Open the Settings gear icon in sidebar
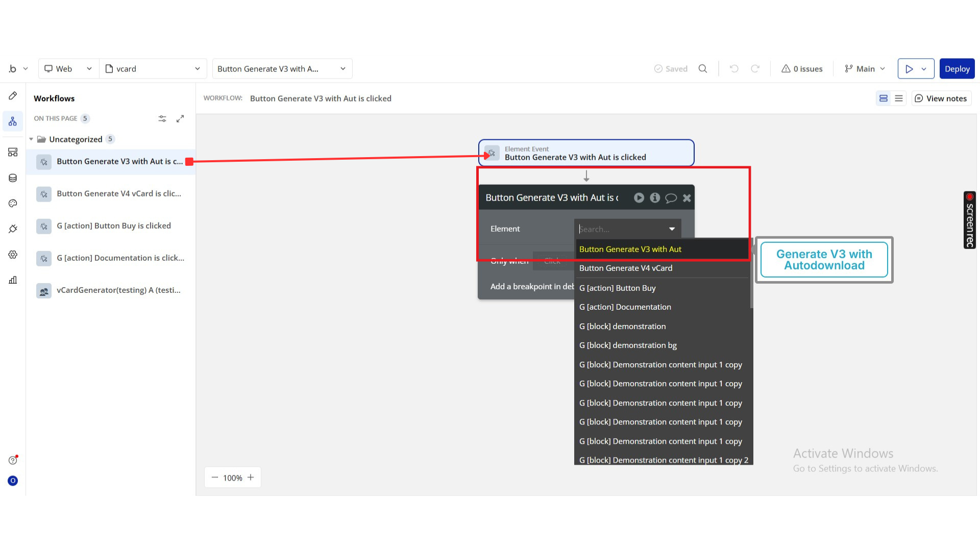 click(x=13, y=255)
